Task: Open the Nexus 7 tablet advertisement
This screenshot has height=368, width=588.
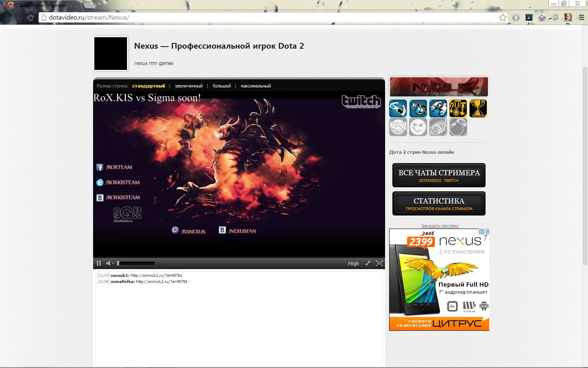Action: 439,280
